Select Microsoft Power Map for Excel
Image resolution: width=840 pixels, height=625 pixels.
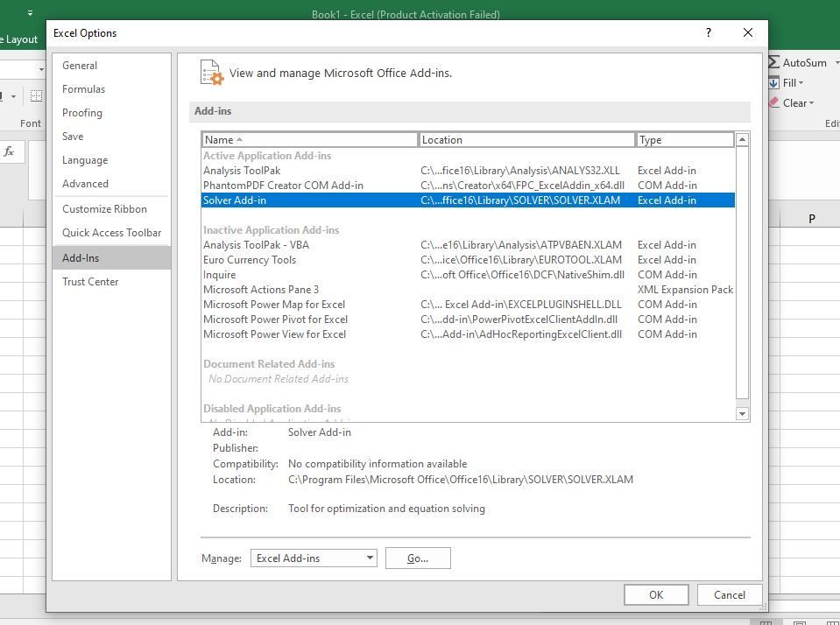[x=469, y=305]
